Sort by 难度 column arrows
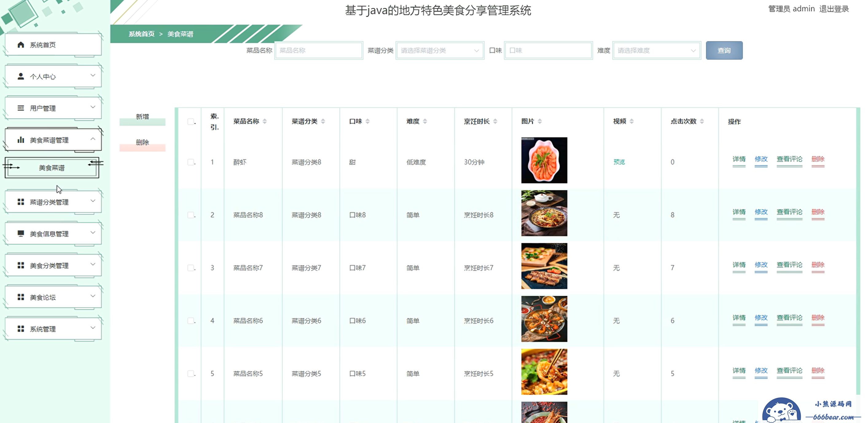This screenshot has width=868, height=423. [x=424, y=121]
